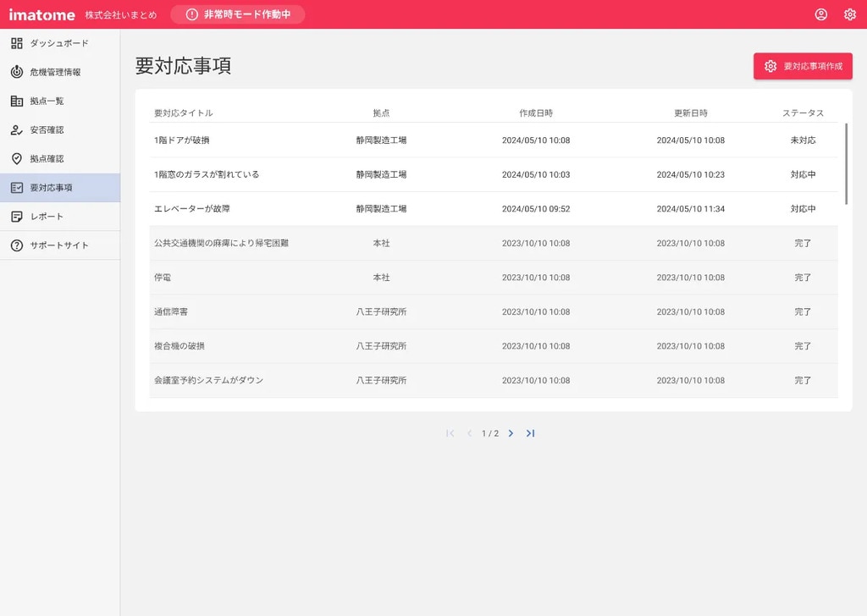Jump to the last page
This screenshot has width=867, height=616.
click(530, 433)
